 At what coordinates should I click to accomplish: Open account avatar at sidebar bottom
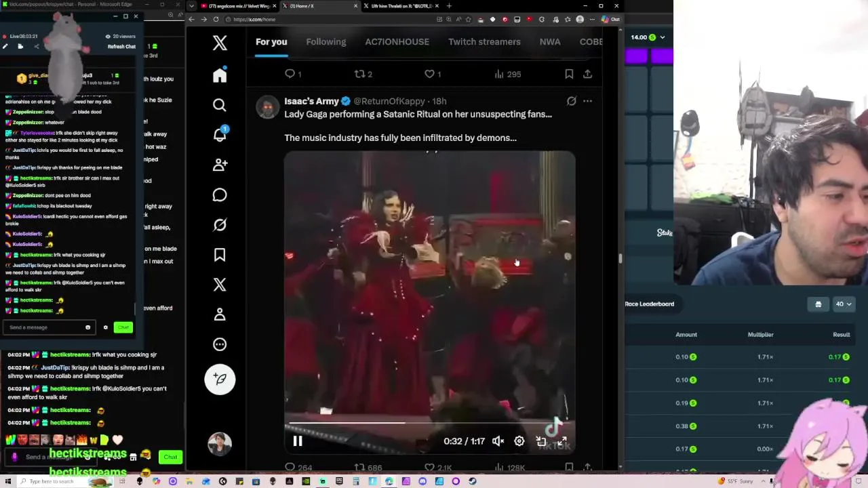[220, 443]
